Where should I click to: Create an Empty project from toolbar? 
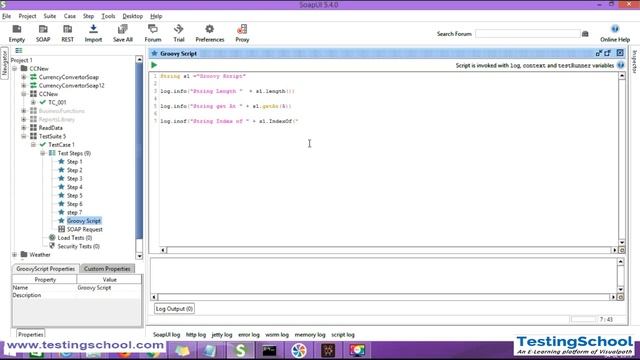coord(17,33)
